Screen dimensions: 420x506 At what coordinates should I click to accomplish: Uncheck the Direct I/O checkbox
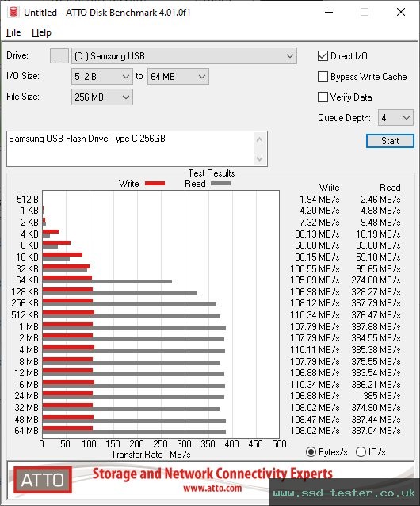tap(323, 56)
